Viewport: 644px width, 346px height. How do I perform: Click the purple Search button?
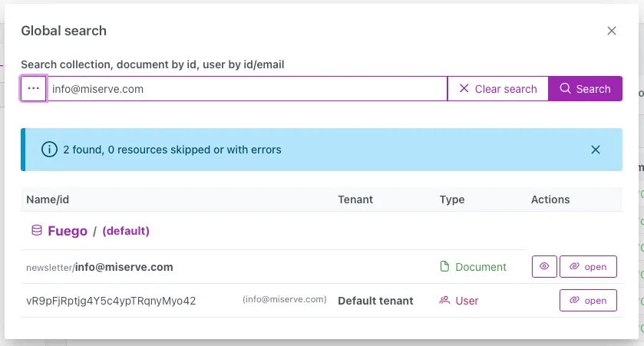(585, 89)
